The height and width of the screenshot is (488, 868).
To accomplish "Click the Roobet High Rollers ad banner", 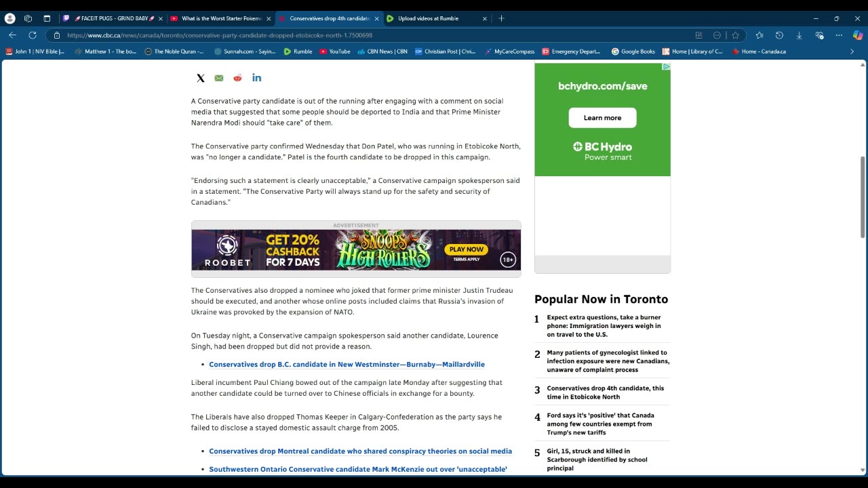I will pos(356,249).
